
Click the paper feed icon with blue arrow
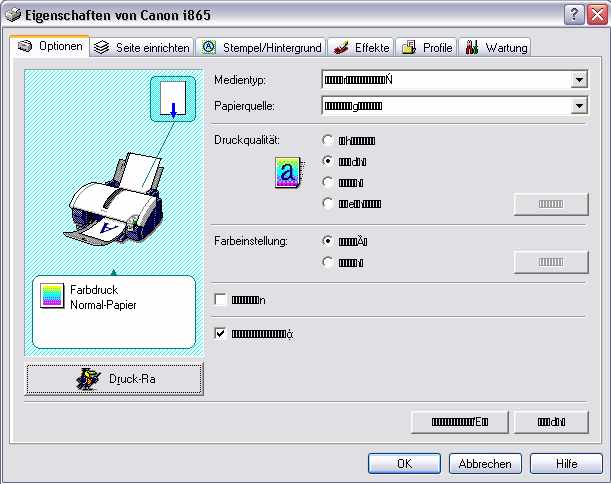tap(173, 99)
